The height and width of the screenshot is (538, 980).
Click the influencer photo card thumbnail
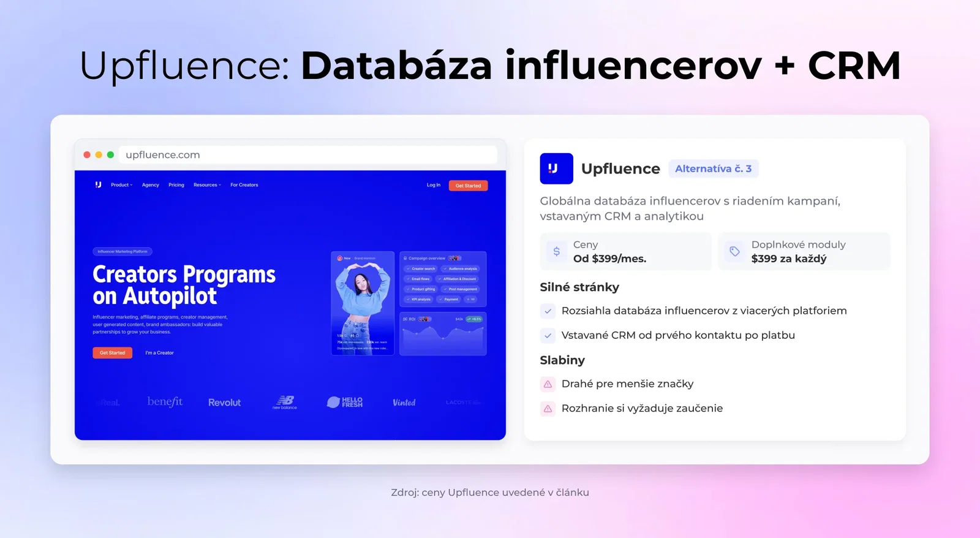(x=363, y=303)
